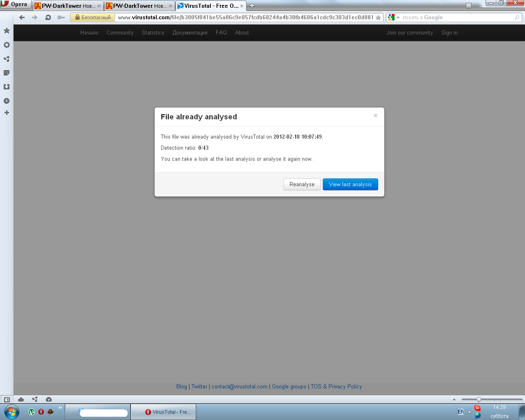
Task: Click the Join our community link
Action: click(x=410, y=32)
